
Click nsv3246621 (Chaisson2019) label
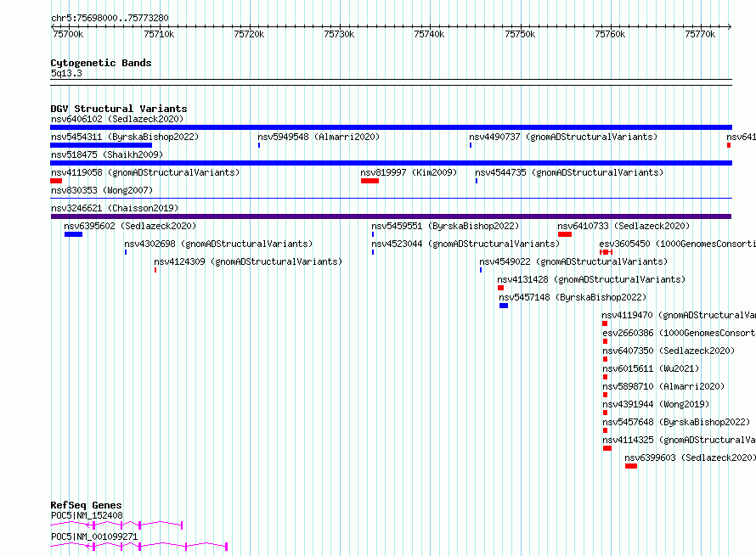point(115,208)
